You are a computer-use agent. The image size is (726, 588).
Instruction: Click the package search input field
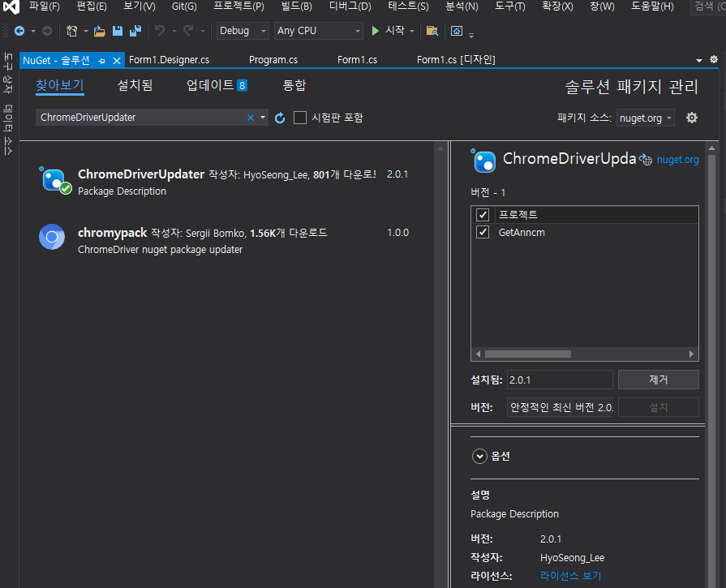tap(141, 118)
